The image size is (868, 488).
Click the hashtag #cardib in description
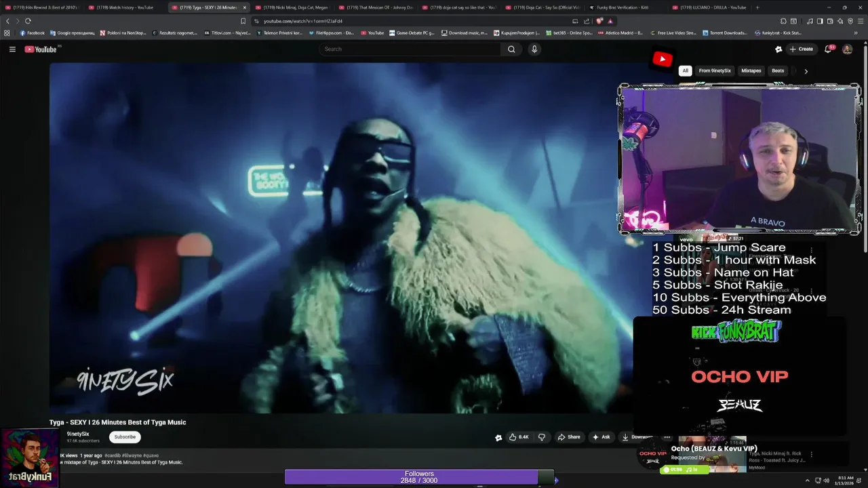pyautogui.click(x=113, y=455)
